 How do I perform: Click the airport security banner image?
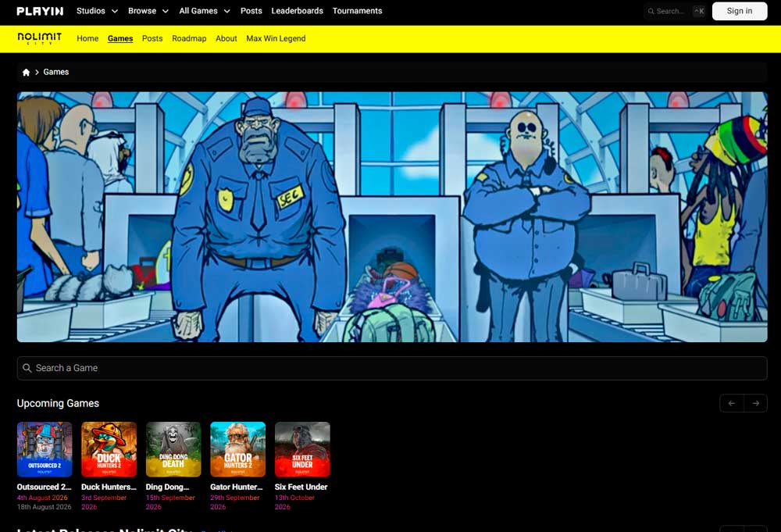tap(392, 216)
